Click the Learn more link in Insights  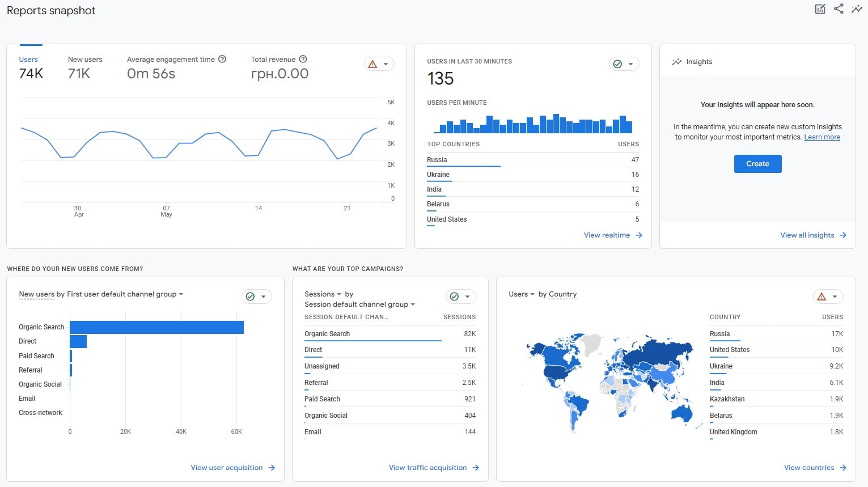click(822, 137)
